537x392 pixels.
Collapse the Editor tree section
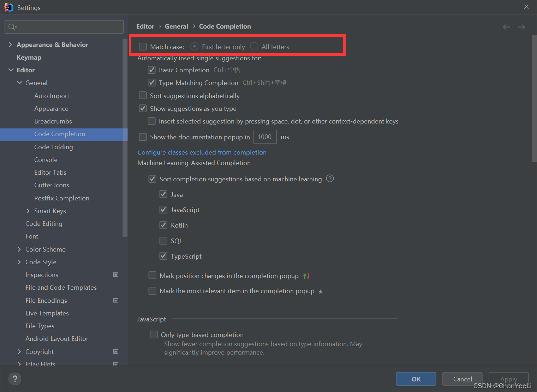(11, 70)
